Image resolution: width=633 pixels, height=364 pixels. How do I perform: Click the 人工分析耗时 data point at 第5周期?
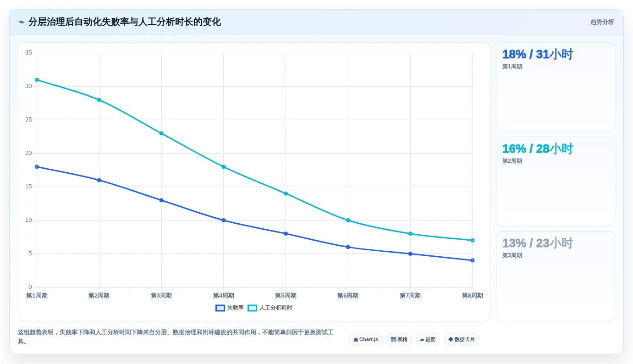[286, 193]
